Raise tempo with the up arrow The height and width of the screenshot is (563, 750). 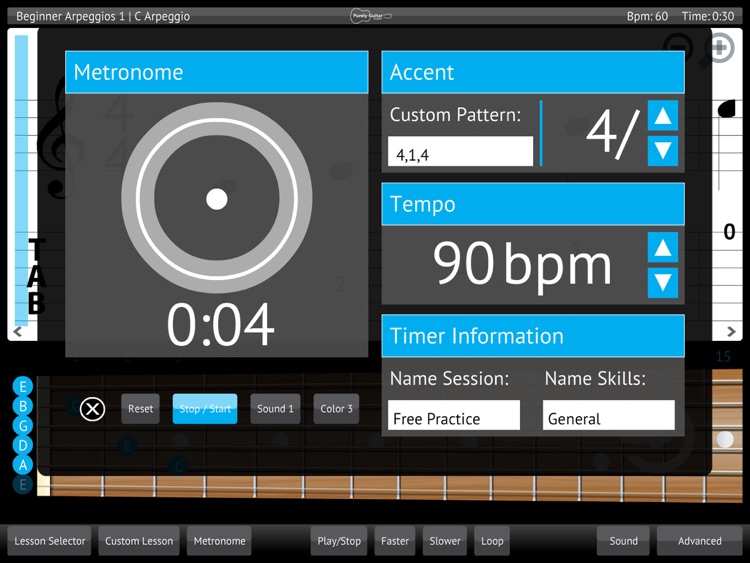pyautogui.click(x=662, y=247)
